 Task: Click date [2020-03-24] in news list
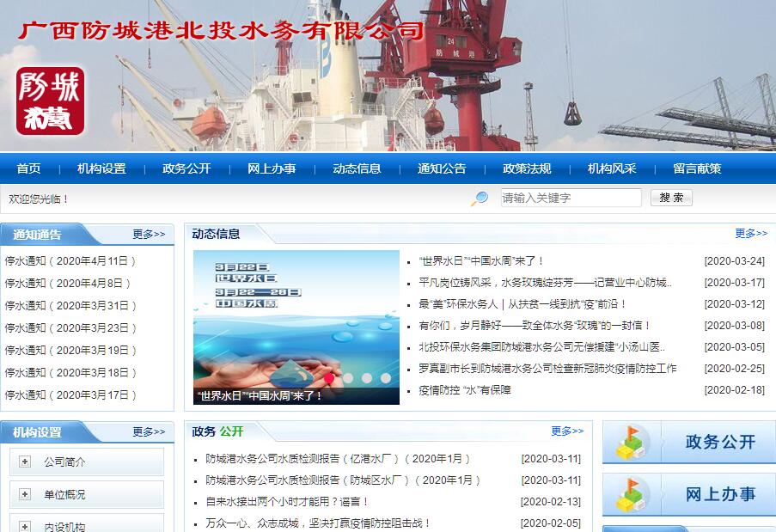coord(735,260)
